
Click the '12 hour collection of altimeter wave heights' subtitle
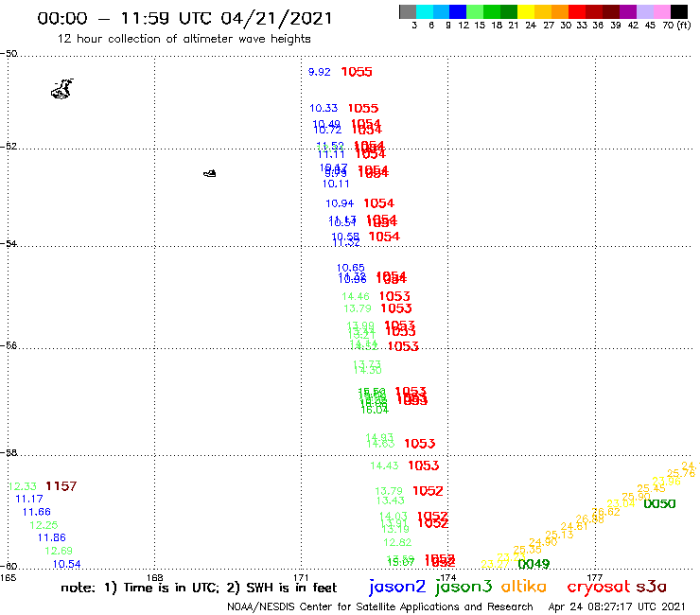(184, 39)
